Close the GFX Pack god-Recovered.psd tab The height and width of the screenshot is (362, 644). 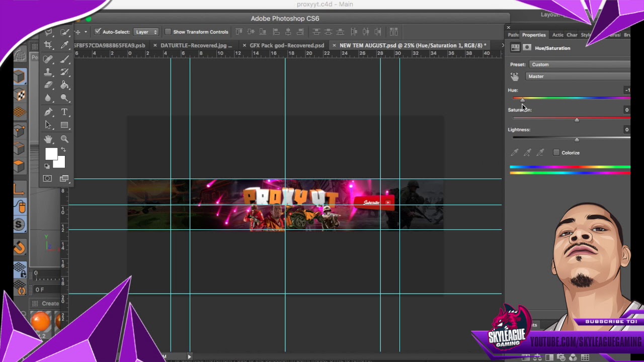pos(244,45)
